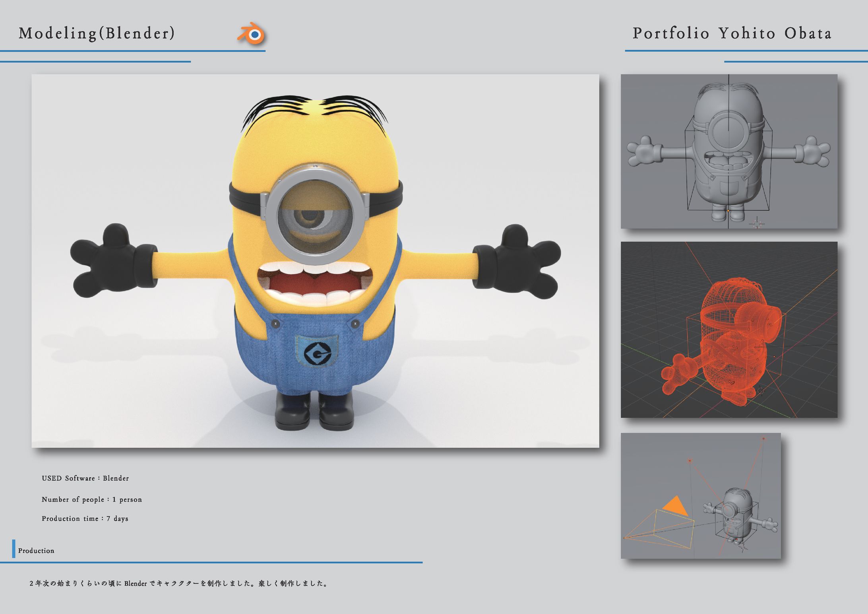Click the 'Portfolio Yohito Obata' title
The width and height of the screenshot is (868, 614).
(732, 33)
